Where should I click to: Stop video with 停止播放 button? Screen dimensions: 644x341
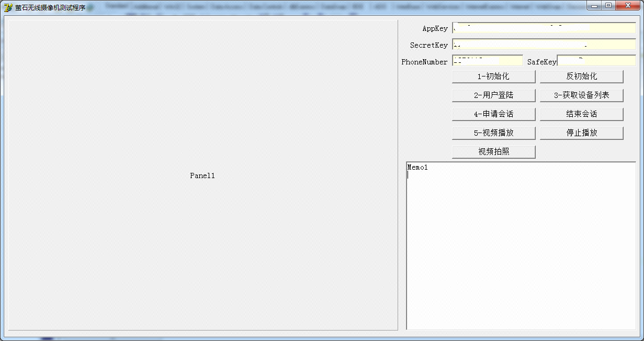581,133
